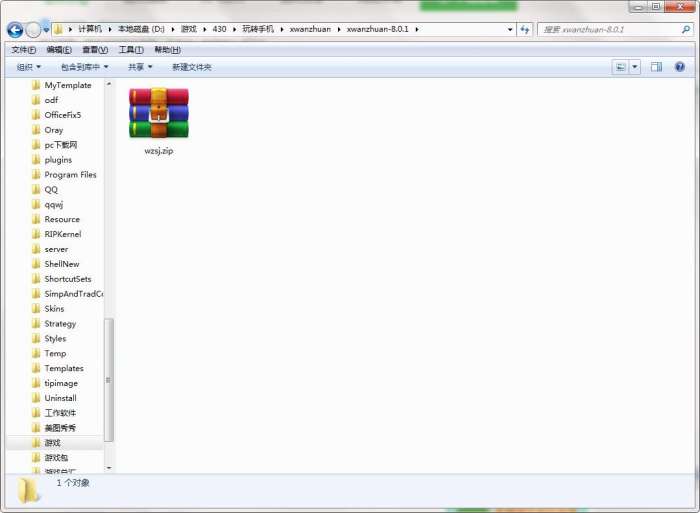Select the 游戏包 folder in the tree
This screenshot has height=513, width=700.
click(x=50, y=458)
